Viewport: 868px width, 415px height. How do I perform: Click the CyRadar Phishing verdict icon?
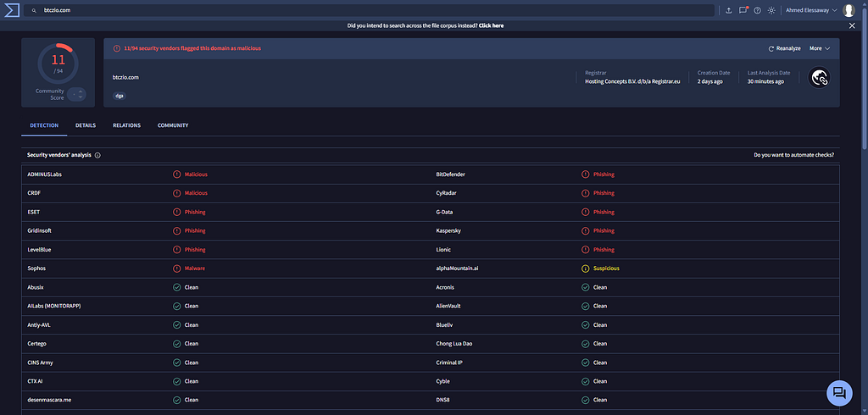coord(585,193)
